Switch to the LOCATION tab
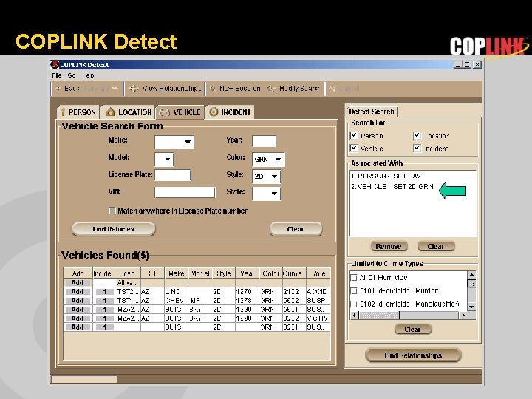The width and height of the screenshot is (532, 399). (129, 112)
